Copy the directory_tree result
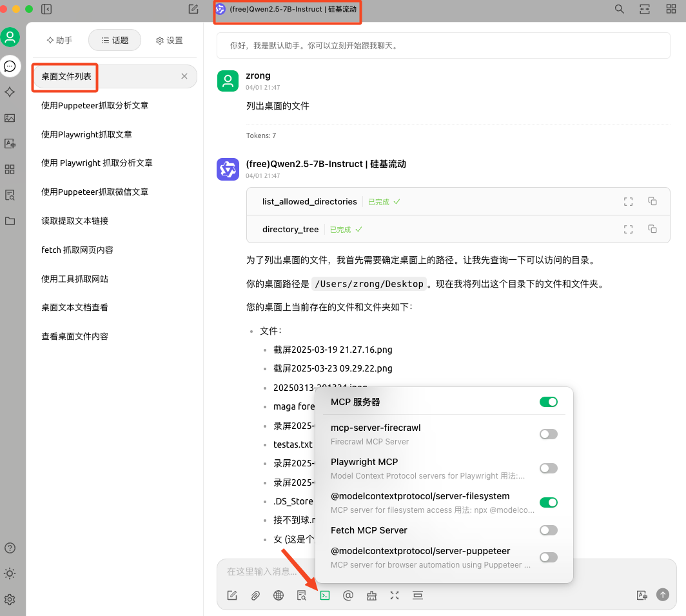Image resolution: width=686 pixels, height=616 pixels. (652, 229)
